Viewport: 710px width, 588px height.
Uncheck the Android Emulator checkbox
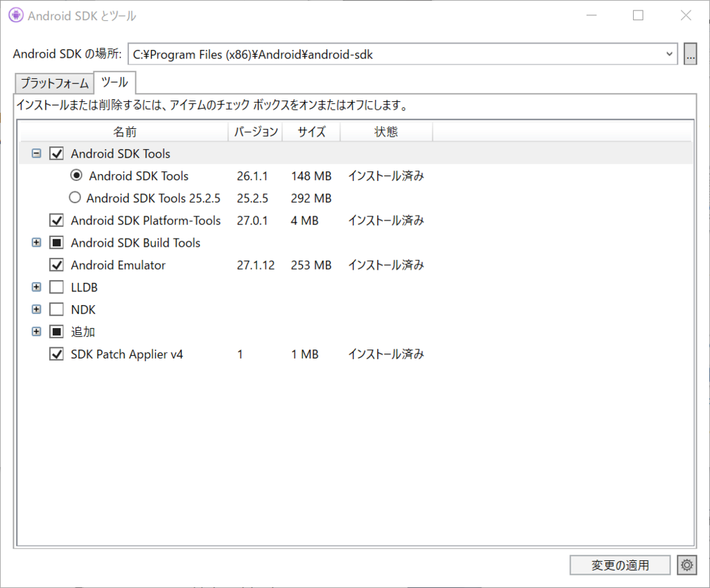coord(56,265)
